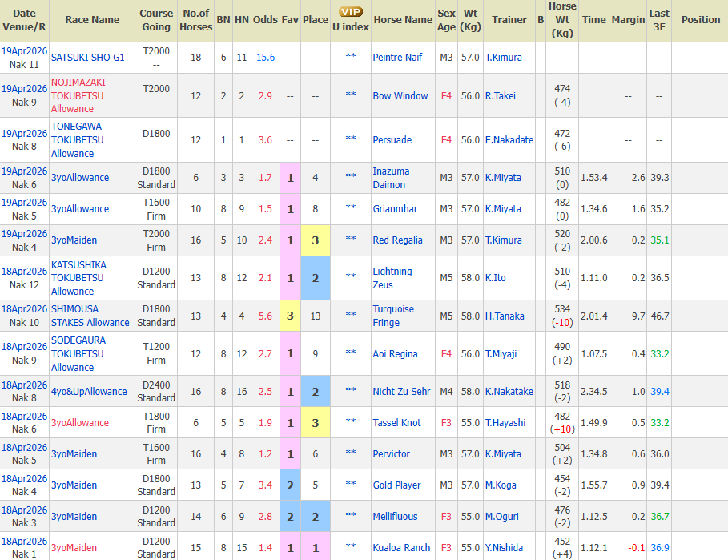View horse Lightning Zeus
The height and width of the screenshot is (560, 728).
[392, 278]
